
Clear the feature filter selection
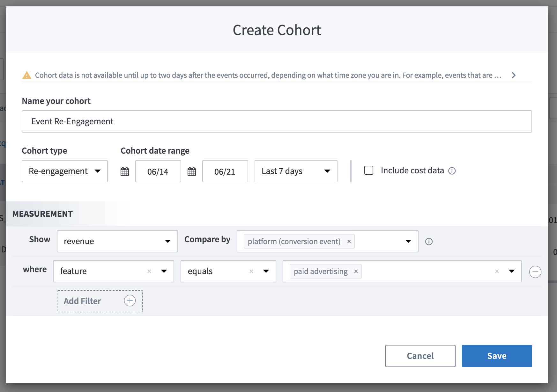click(x=149, y=271)
